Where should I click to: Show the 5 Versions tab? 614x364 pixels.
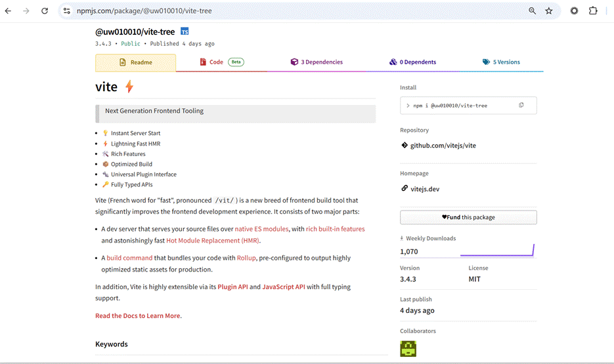pos(501,62)
